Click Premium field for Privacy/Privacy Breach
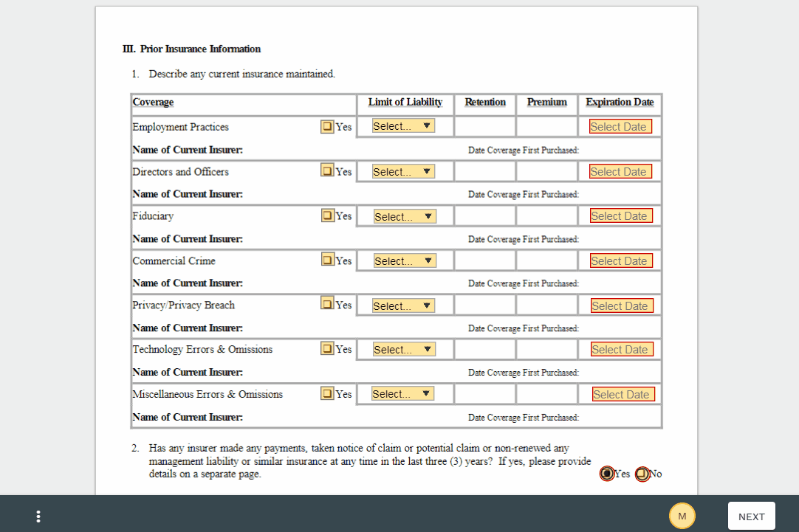799x532 pixels. (x=547, y=305)
